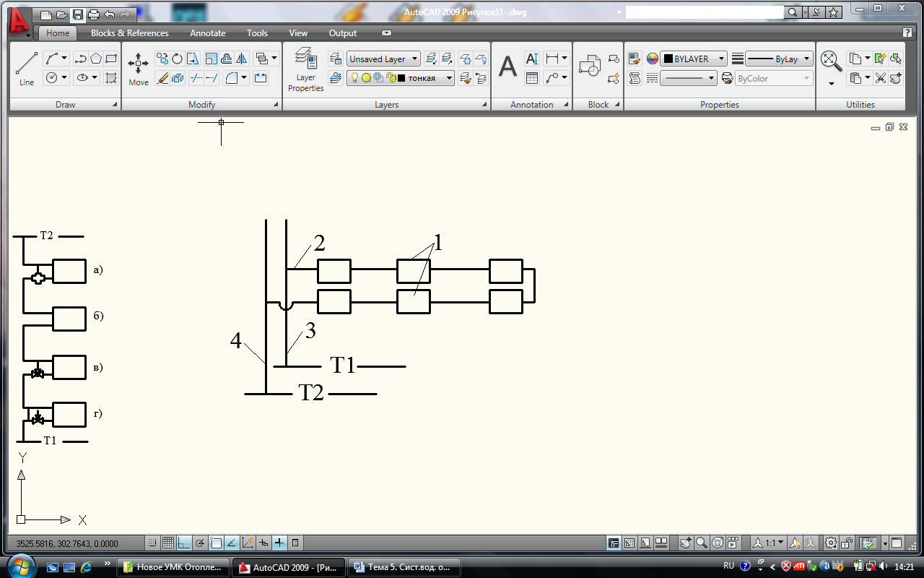
Task: Click the Select Color wheel icon
Action: 653,59
